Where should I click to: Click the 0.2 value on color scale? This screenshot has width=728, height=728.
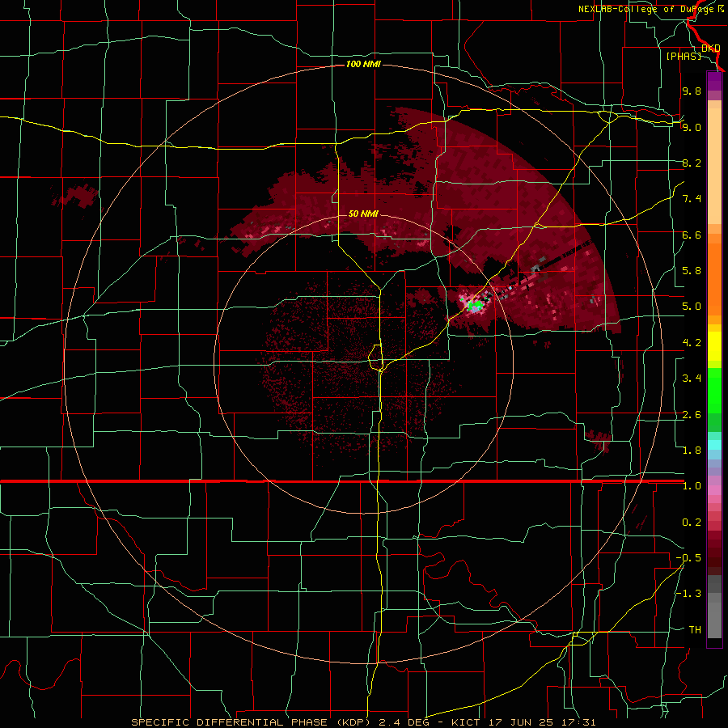tap(692, 523)
